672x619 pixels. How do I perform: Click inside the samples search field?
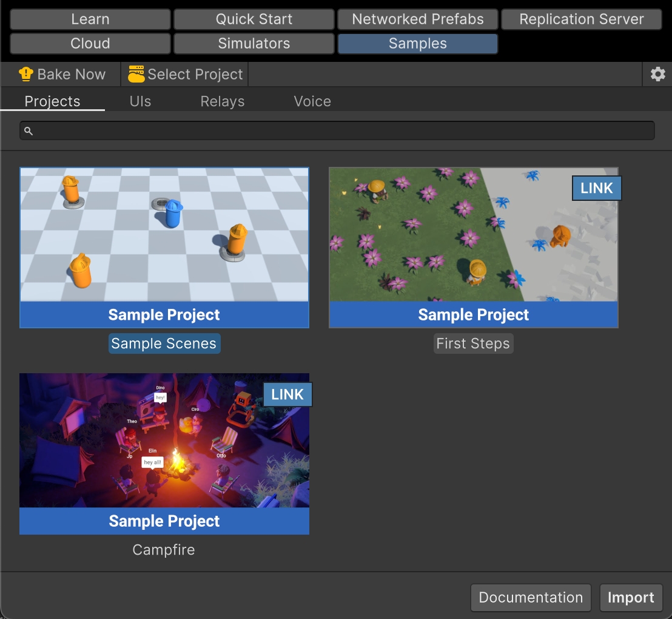[340, 131]
